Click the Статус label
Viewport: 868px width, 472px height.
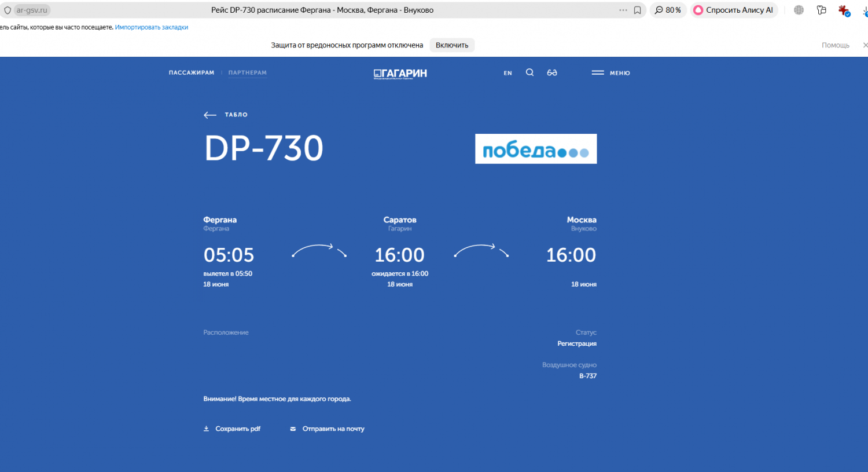(x=586, y=332)
